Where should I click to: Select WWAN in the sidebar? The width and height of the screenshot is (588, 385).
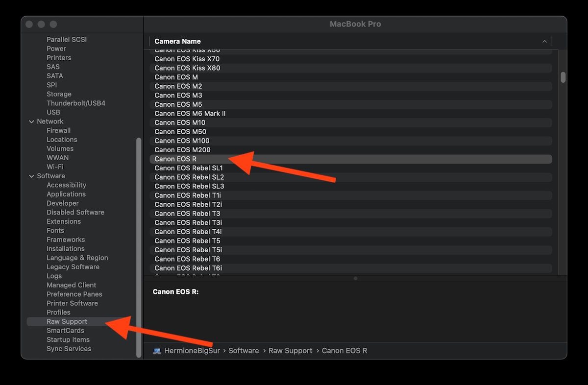(57, 158)
